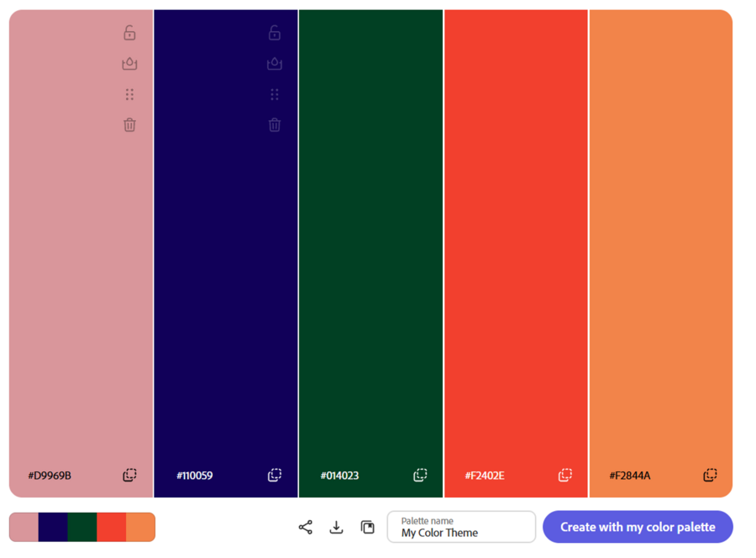Viewport: 756px width, 558px height.
Task: Click hex value text #110059
Action: (195, 476)
